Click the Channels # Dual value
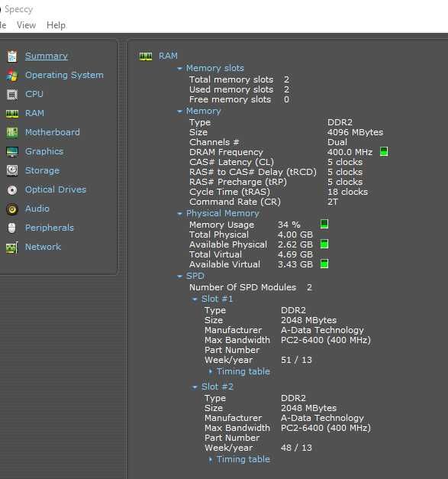This screenshot has height=479, width=448. point(337,142)
